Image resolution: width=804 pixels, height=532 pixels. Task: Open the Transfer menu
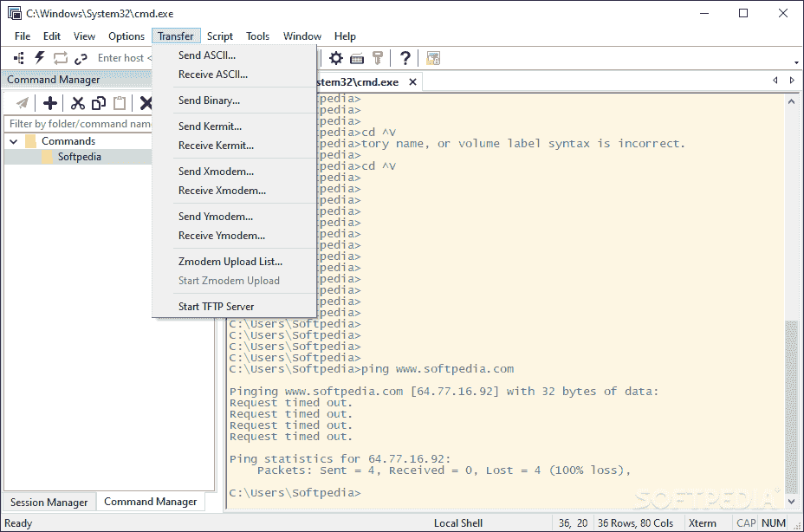coord(176,36)
